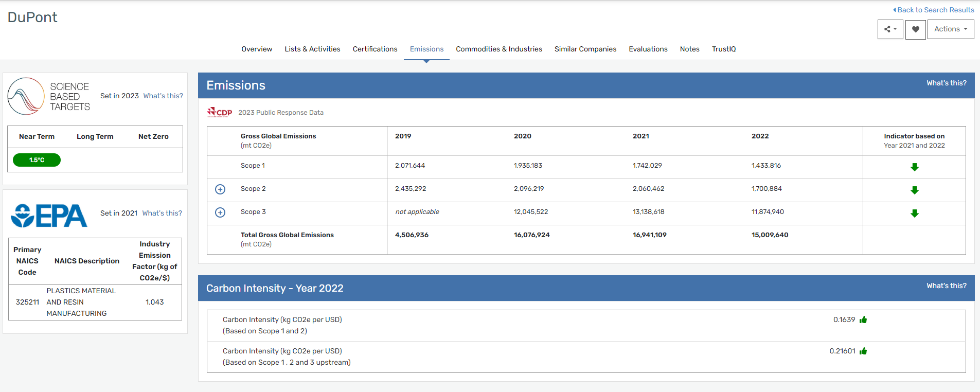980x392 pixels.
Task: Click the 2022 total 15,009,640
Action: 770,235
